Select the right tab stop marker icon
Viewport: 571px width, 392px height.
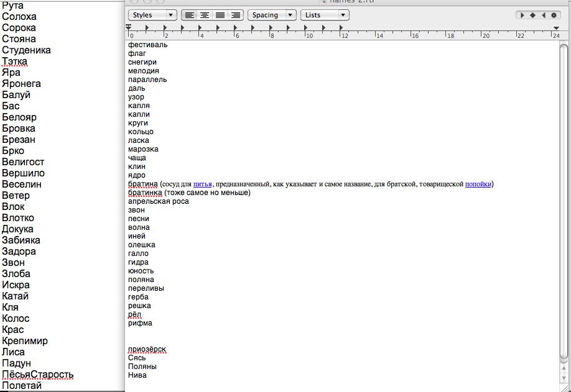click(x=543, y=15)
